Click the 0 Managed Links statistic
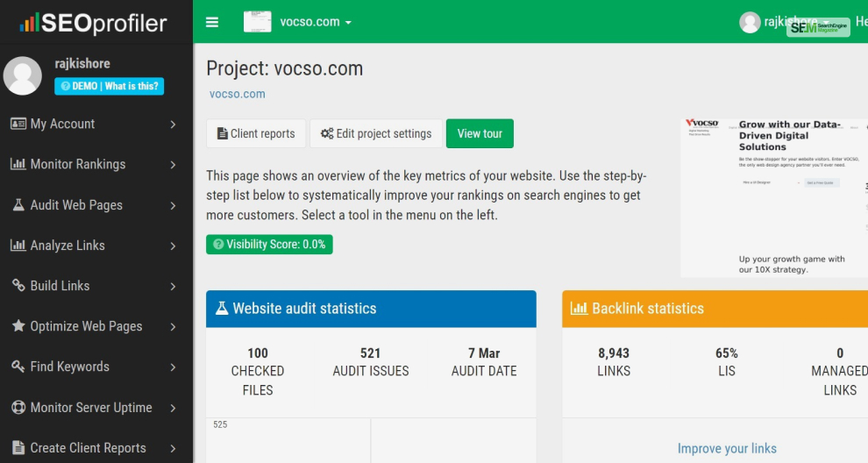Image resolution: width=868 pixels, height=463 pixels. click(840, 371)
